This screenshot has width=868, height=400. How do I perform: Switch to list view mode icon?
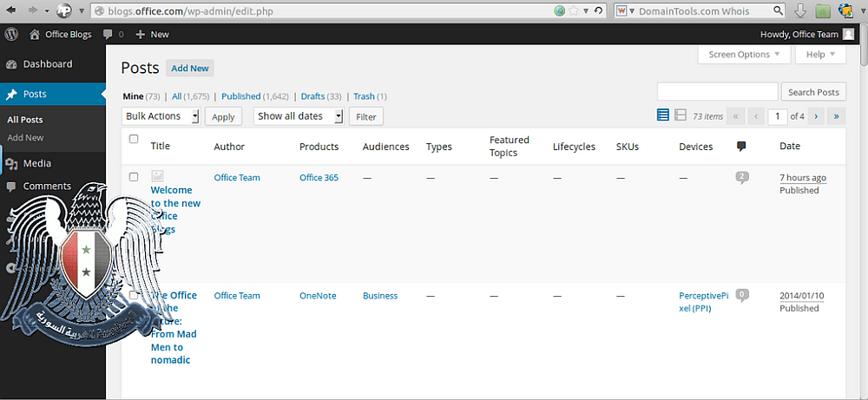point(662,115)
